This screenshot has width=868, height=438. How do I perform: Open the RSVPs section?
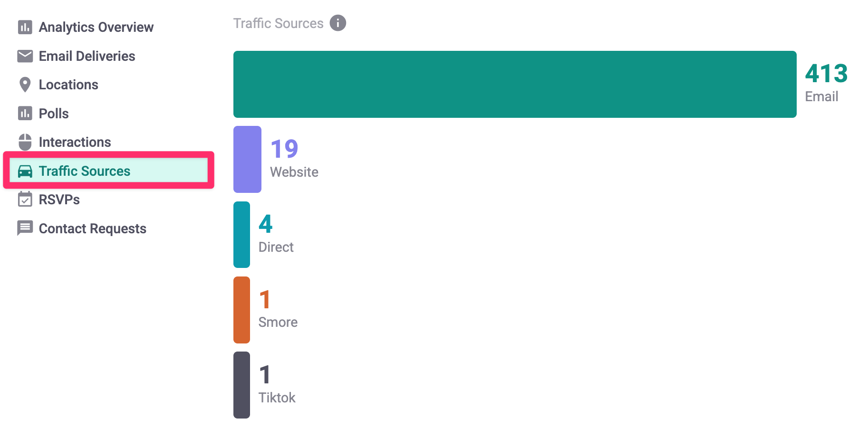click(x=59, y=200)
